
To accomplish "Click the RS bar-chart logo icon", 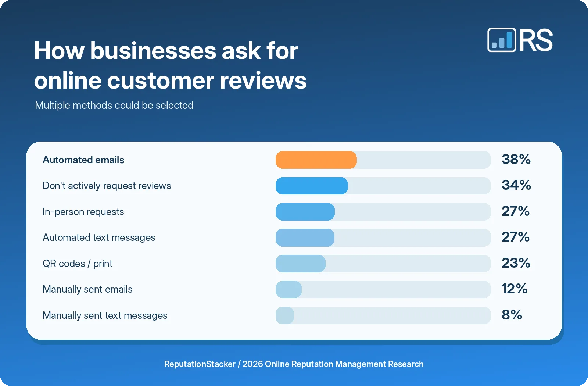I will coord(502,40).
